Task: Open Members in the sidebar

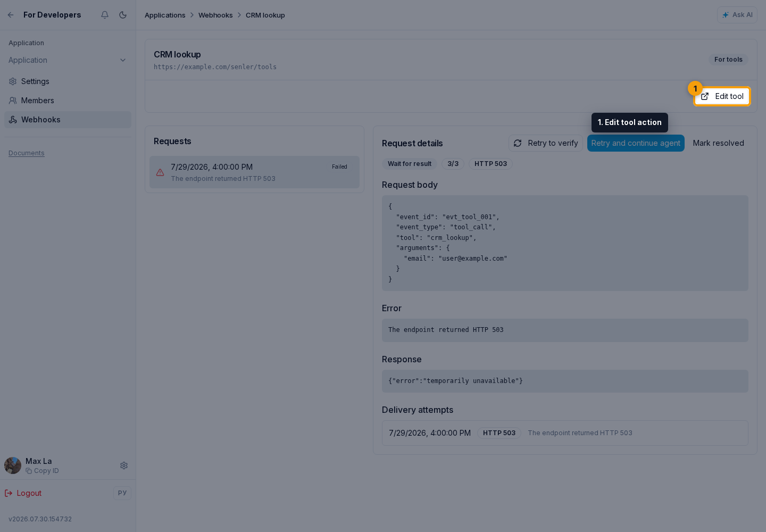Action: 68,101
